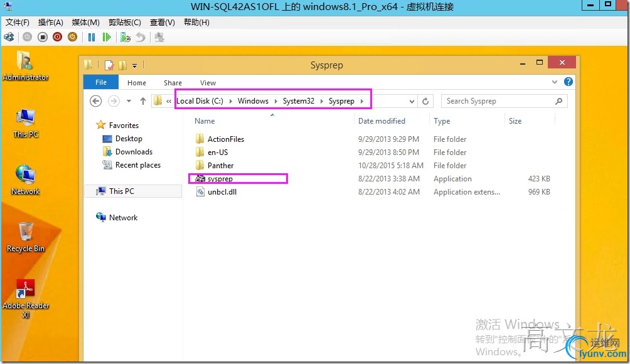
Task: Expand arrow after Windows breadcrumb
Action: tap(276, 101)
